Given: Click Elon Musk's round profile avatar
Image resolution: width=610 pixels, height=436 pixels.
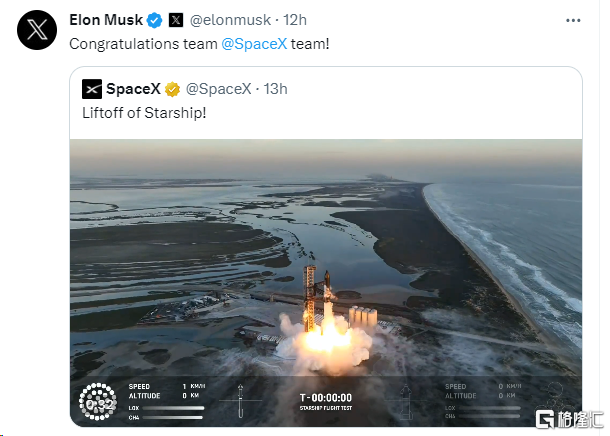Looking at the screenshot, I should [x=36, y=30].
